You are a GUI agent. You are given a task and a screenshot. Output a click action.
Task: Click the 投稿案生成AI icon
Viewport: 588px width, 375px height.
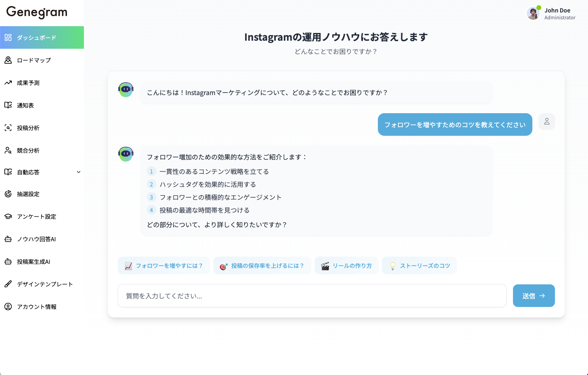[8, 261]
